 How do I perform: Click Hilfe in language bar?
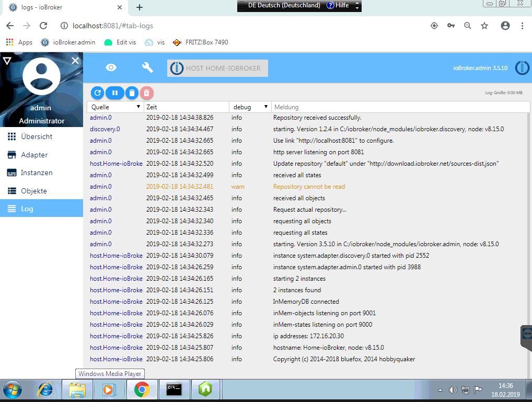click(x=338, y=5)
